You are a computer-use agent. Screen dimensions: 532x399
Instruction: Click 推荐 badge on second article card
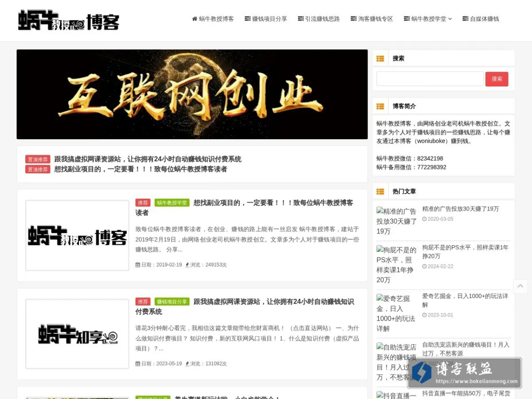coord(143,301)
